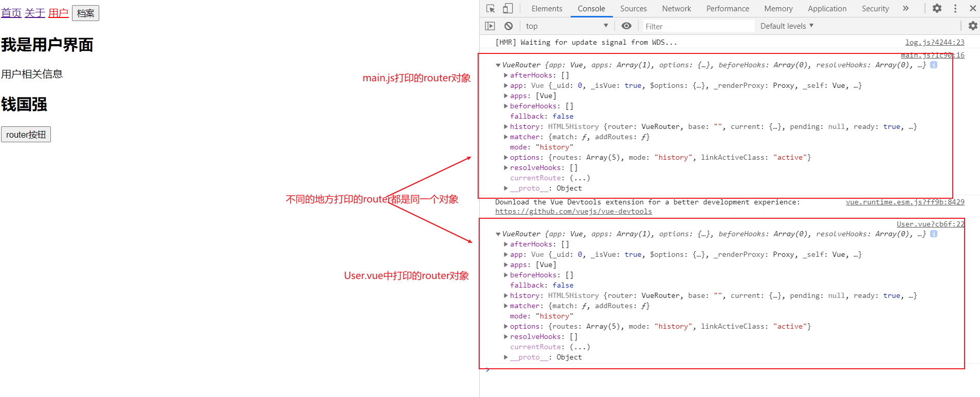Open source link main.js?1c90:16
980x397 pixels.
pyautogui.click(x=933, y=55)
